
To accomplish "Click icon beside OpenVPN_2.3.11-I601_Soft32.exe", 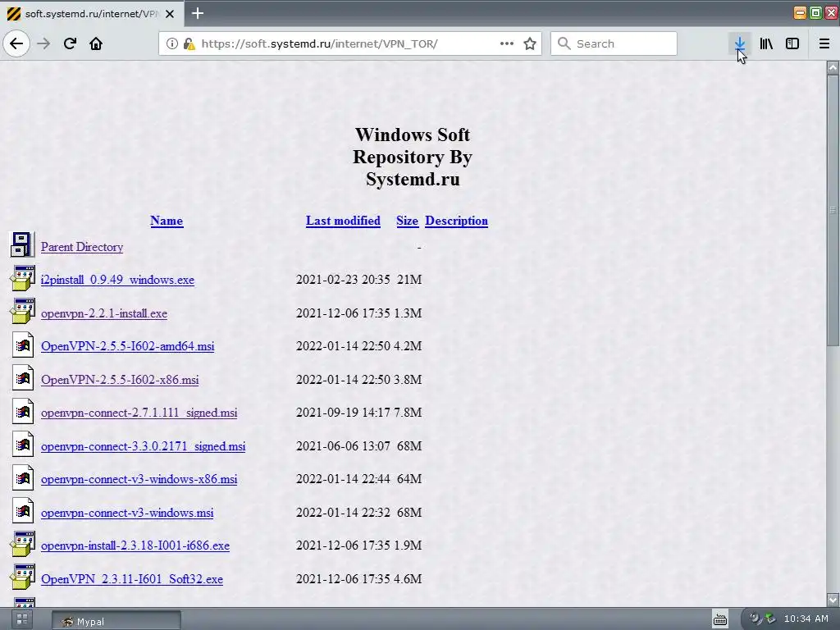I will (x=22, y=577).
